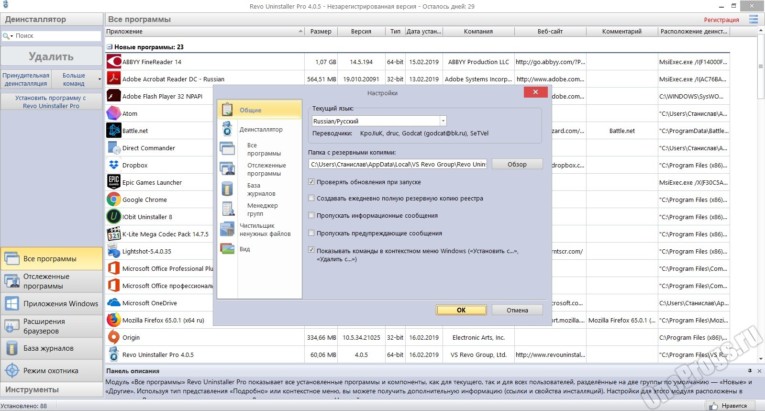Sort by Приложение column header
765x411 pixels.
tap(205, 31)
